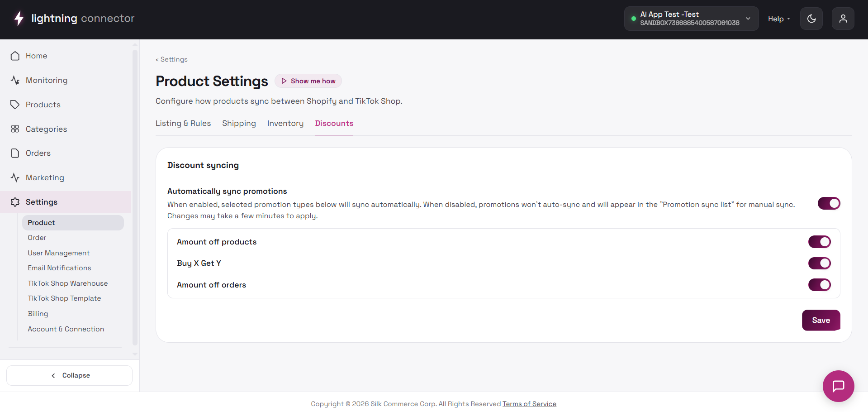868x412 pixels.
Task: Click the green status dot of the shop
Action: [x=634, y=19]
